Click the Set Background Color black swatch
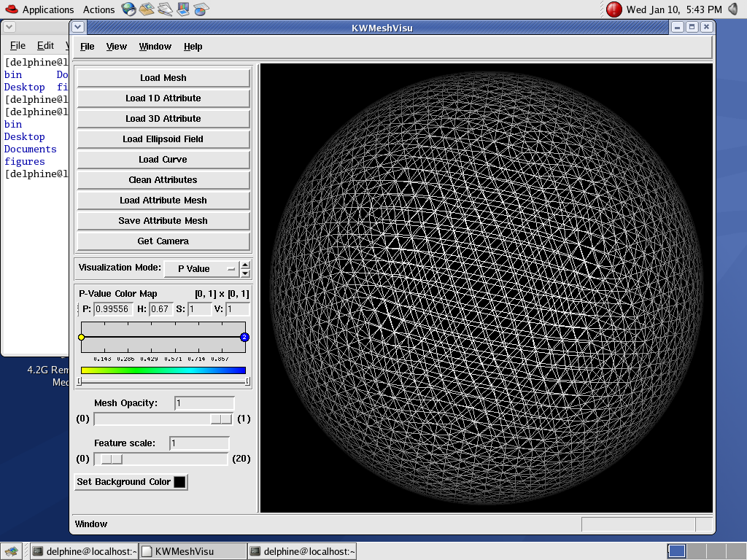Image resolution: width=747 pixels, height=560 pixels. [179, 482]
